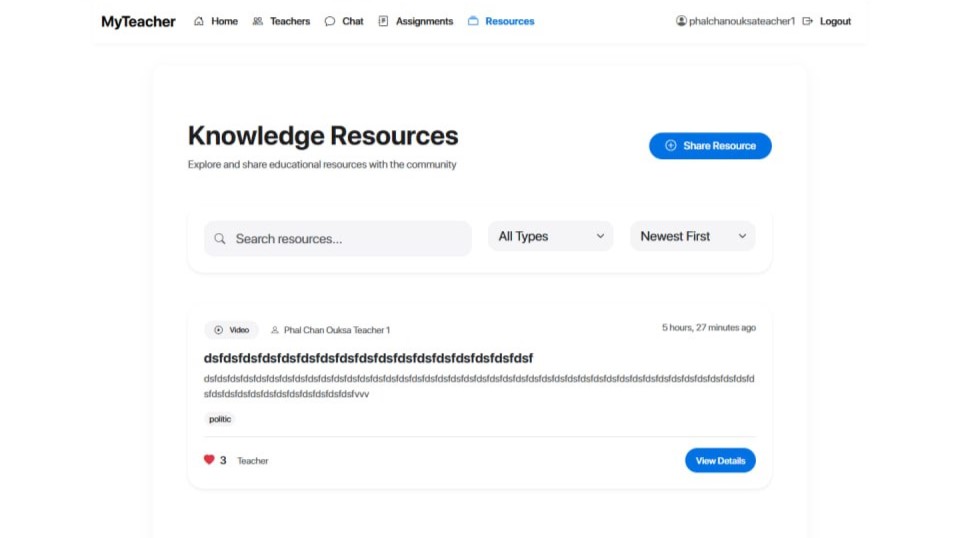Click the user profile avatar icon
Viewport: 957px width, 538px height.
coord(681,21)
